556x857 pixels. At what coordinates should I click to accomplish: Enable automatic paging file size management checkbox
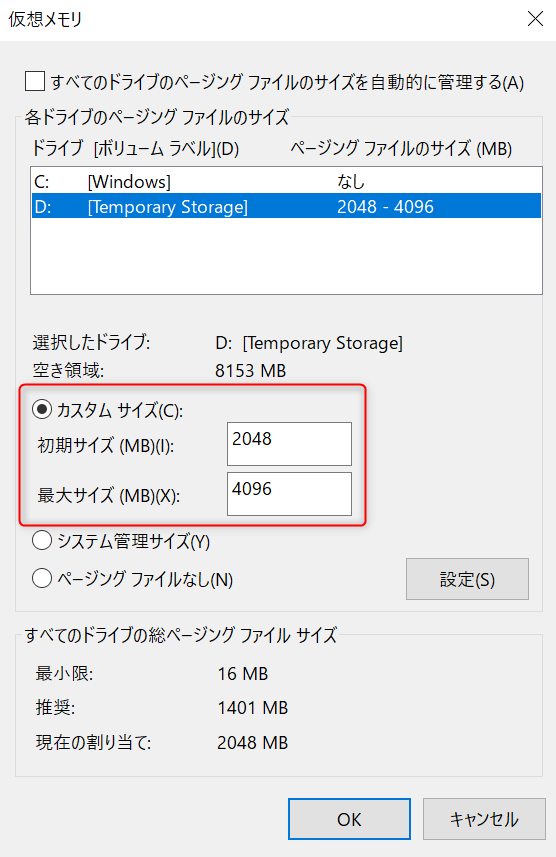coord(35,81)
